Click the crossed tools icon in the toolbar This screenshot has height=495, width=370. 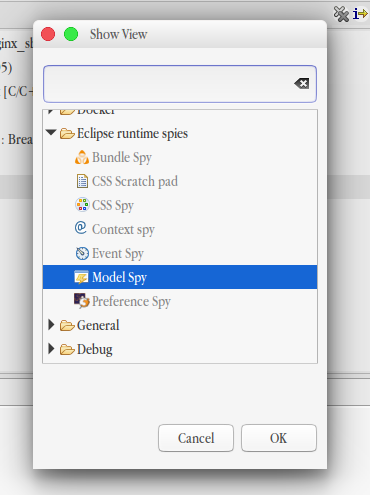click(x=341, y=14)
